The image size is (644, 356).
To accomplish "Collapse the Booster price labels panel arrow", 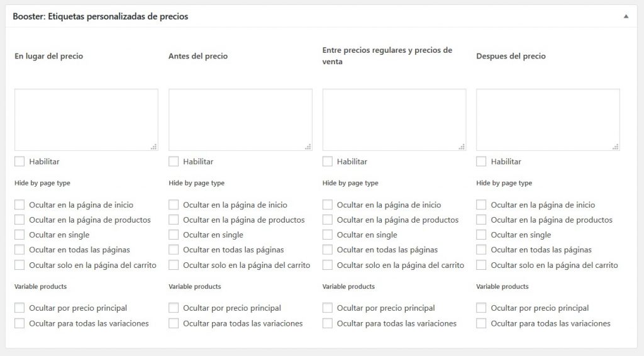I will (x=626, y=16).
